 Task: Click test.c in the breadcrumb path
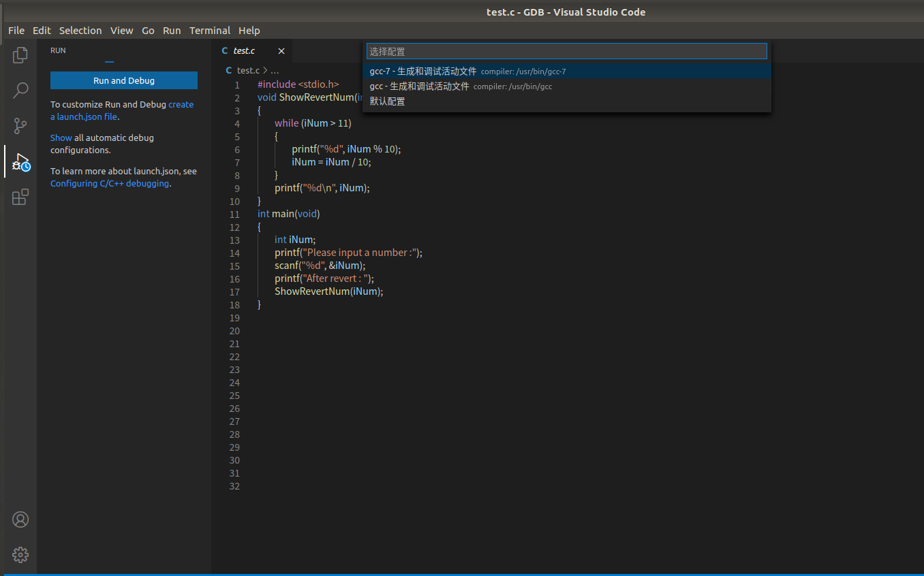248,70
